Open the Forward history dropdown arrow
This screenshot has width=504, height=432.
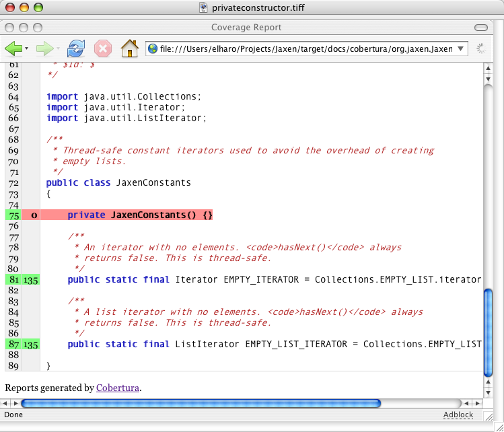tap(58, 48)
